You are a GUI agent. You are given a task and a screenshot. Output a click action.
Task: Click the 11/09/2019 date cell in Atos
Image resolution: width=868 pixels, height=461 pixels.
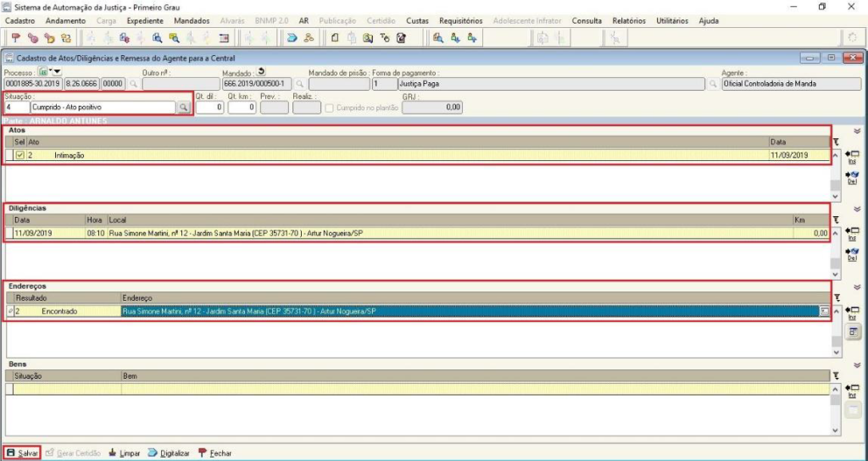(799, 156)
